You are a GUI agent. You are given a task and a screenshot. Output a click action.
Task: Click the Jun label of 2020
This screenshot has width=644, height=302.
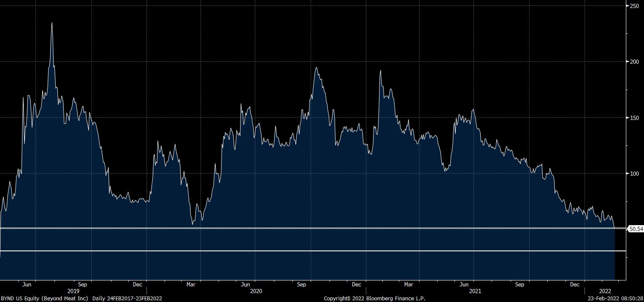[246, 285]
